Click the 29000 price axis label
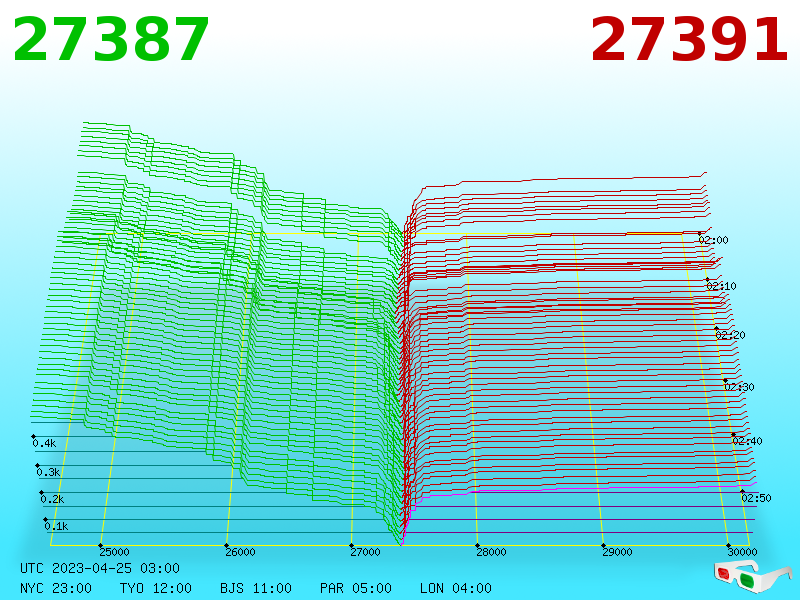800x600 pixels. coord(617,552)
